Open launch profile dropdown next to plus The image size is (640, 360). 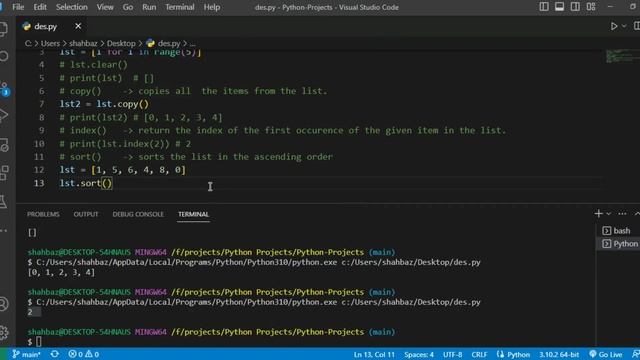(x=609, y=213)
